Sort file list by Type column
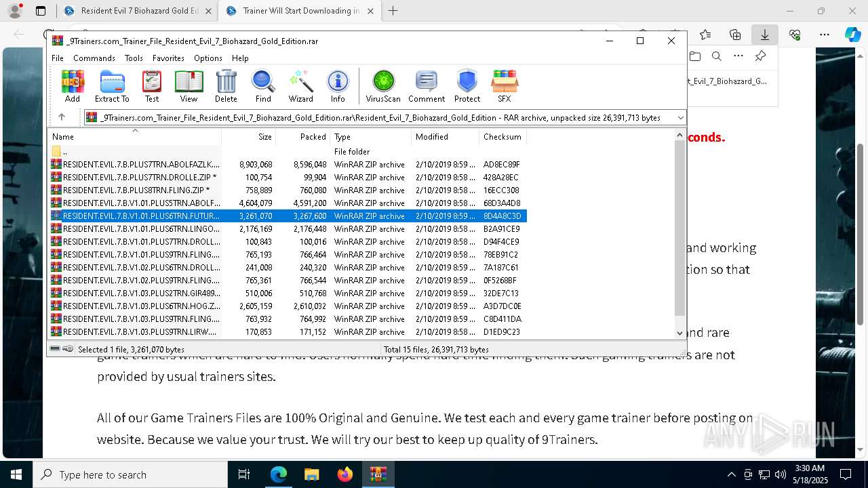This screenshot has width=868, height=488. (370, 136)
